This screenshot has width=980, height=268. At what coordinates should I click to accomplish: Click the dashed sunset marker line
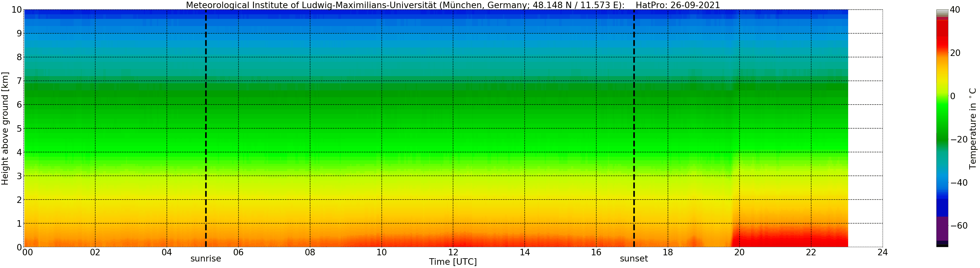pos(634,128)
